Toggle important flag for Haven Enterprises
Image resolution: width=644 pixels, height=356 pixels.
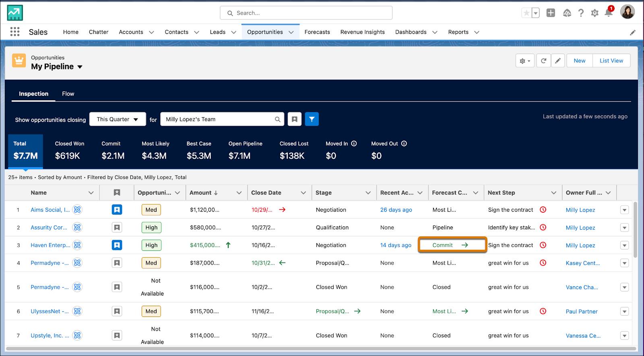click(x=117, y=245)
